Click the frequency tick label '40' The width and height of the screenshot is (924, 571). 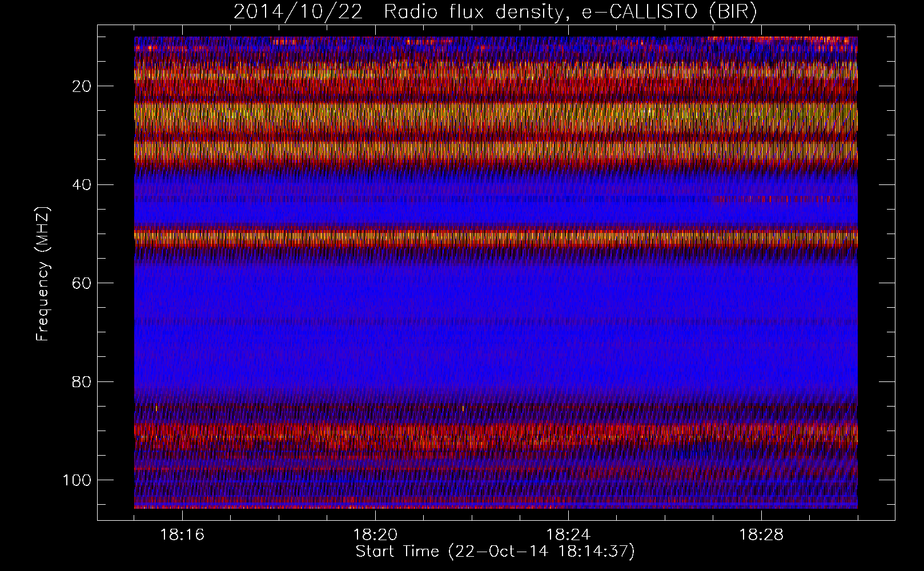point(82,185)
